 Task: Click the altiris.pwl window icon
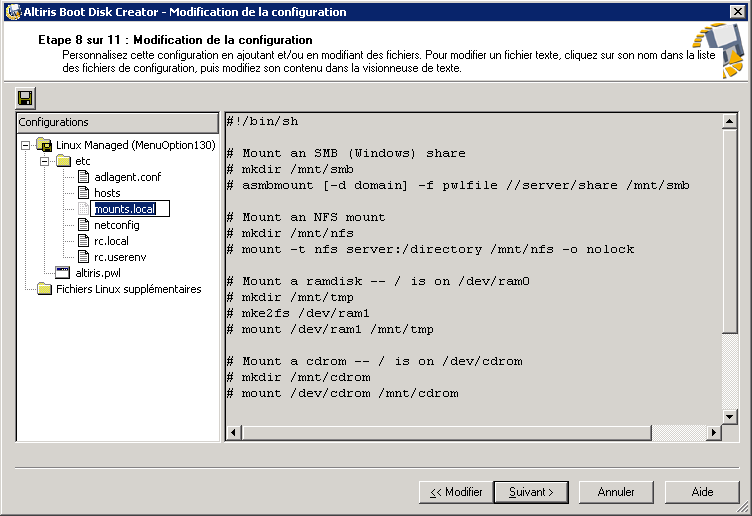click(63, 273)
